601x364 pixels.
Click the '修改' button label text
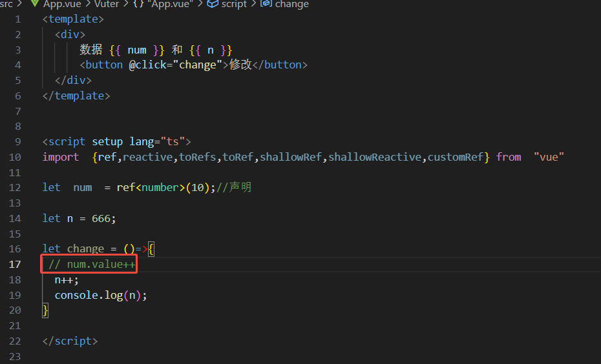[x=240, y=65]
